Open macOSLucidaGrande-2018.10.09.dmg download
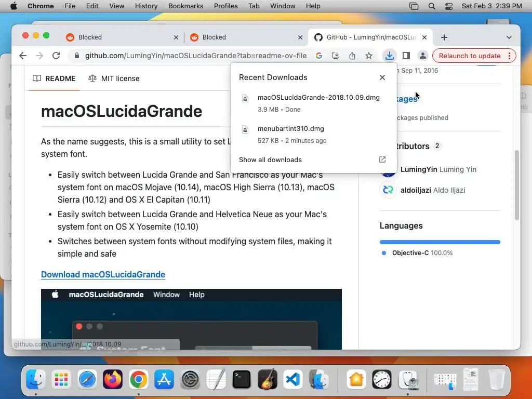Screen dimensions: 532x399 (x=313, y=103)
